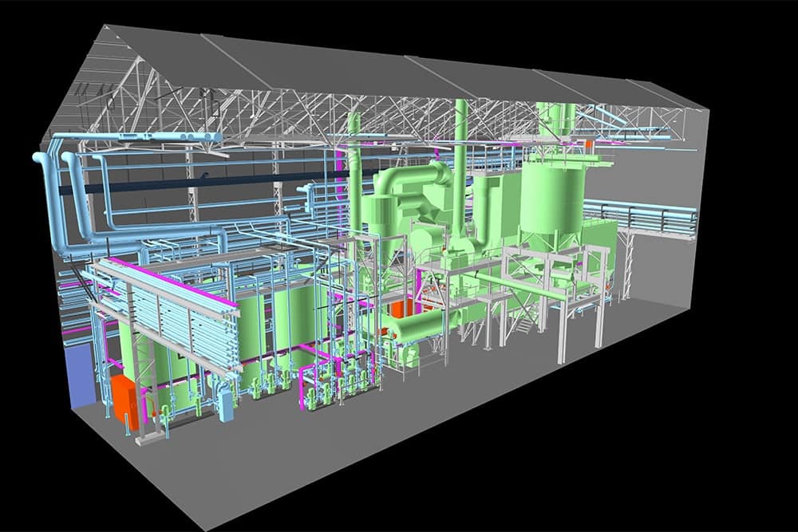Viewport: 798px width, 532px height.
Task: Select the gray steel staircase under the silo
Action: pos(523,325)
